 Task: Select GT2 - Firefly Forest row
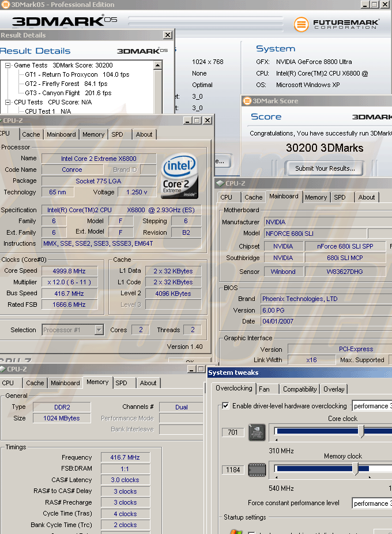[x=66, y=84]
